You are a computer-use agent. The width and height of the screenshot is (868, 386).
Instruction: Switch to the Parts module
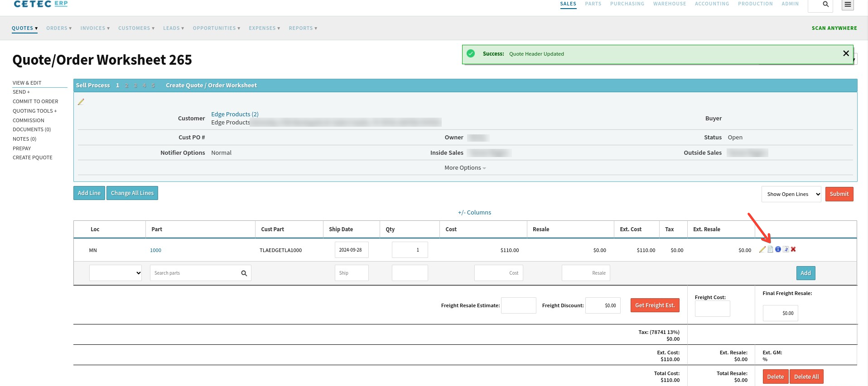click(593, 4)
